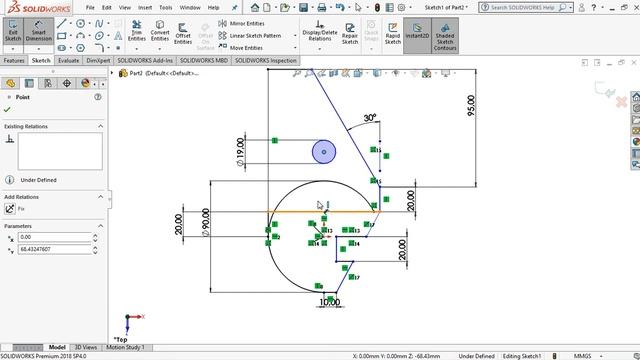
Task: Click Convert Entities tool
Action: tap(160, 31)
